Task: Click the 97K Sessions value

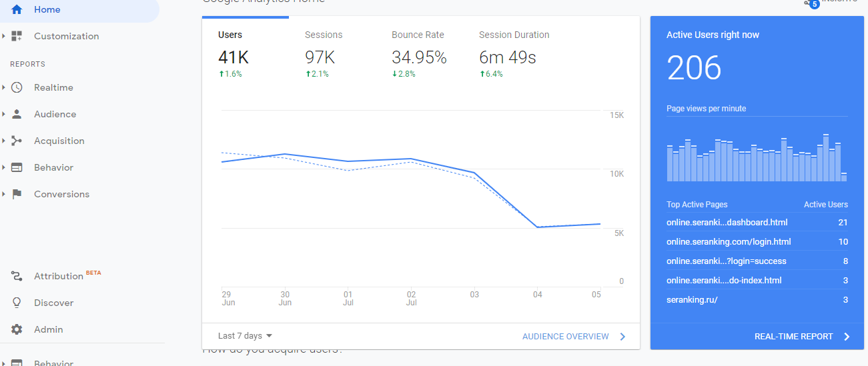Action: (320, 58)
